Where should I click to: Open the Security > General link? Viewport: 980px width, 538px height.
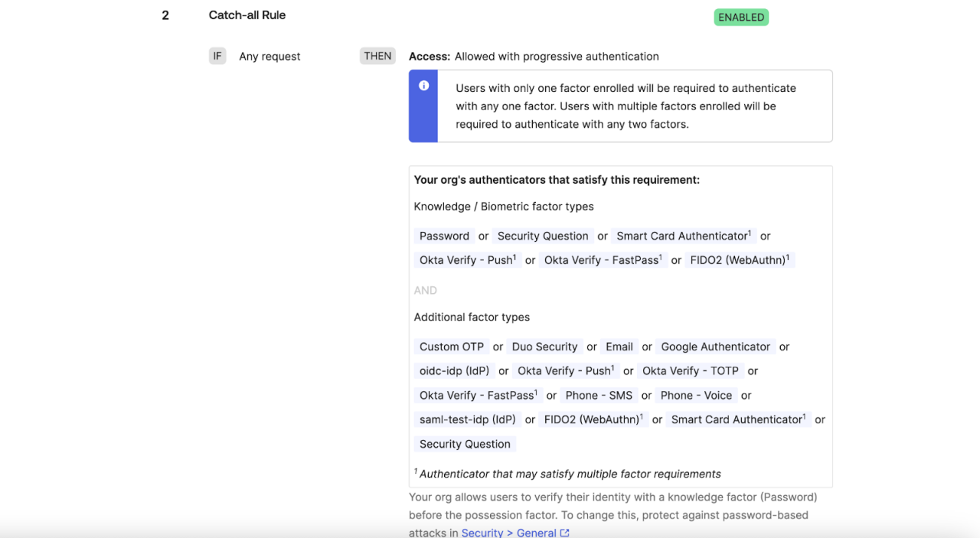click(x=508, y=533)
